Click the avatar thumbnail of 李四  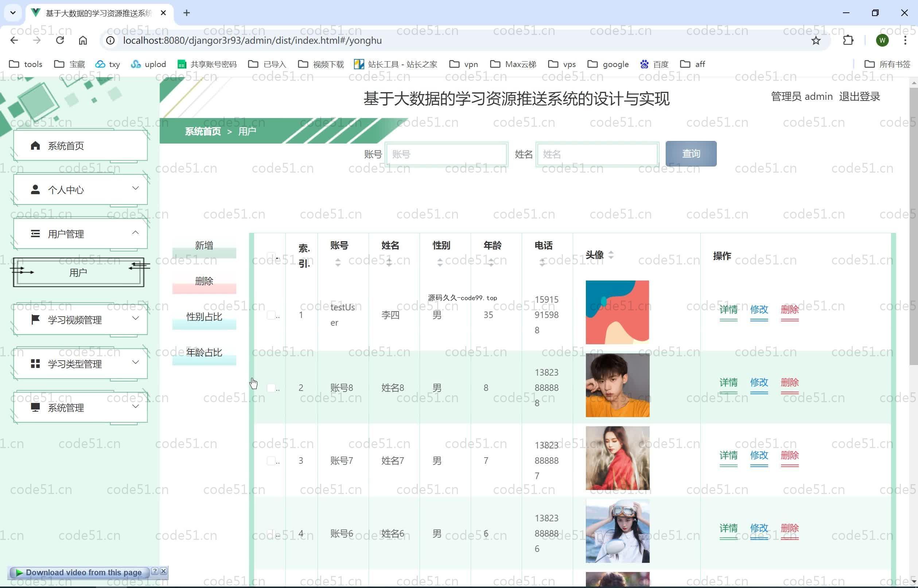coord(617,312)
